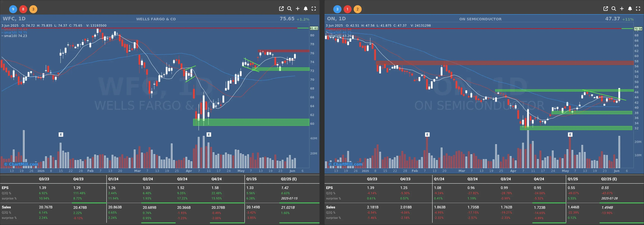The height and width of the screenshot is (225, 644).
Task: Click the ChartMill.com link on ON chart
Action: [345, 164]
